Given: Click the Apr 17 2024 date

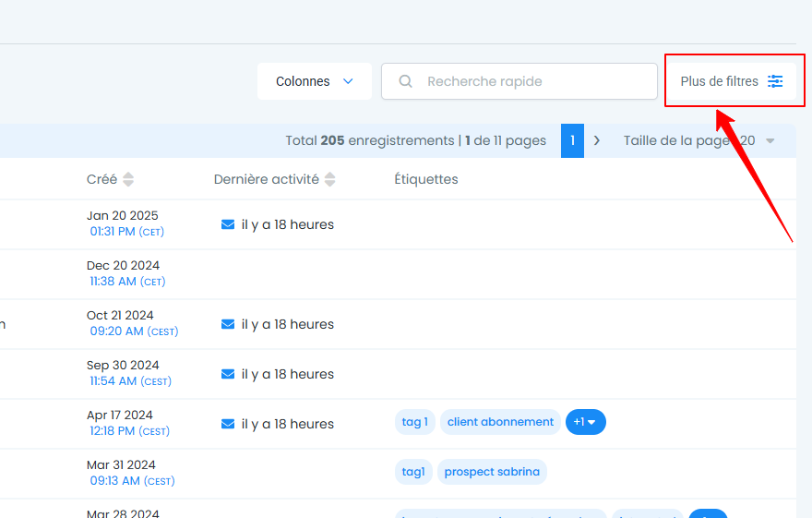Looking at the screenshot, I should coord(120,415).
